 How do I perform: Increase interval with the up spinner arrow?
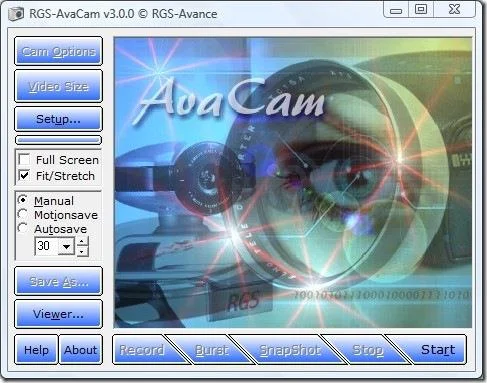click(x=82, y=241)
